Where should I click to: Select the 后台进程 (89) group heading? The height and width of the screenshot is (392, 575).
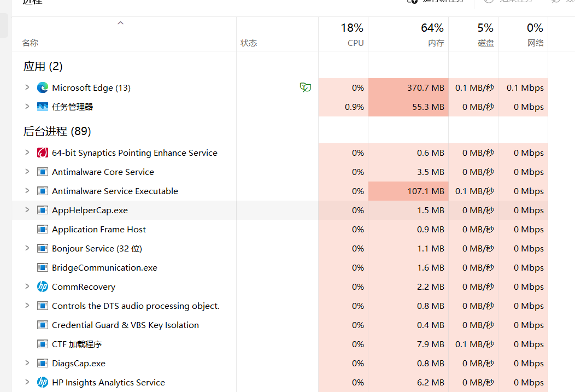point(57,131)
